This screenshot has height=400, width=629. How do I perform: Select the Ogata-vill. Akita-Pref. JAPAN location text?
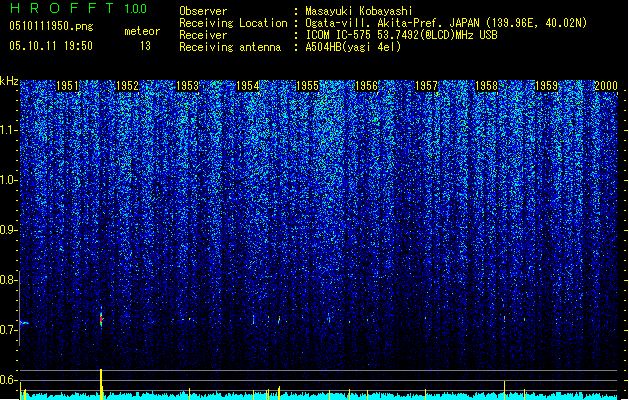pyautogui.click(x=392, y=23)
